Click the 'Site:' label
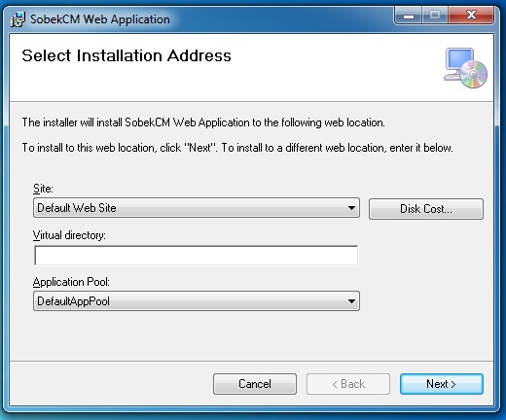This screenshot has height=420, width=506. [43, 189]
